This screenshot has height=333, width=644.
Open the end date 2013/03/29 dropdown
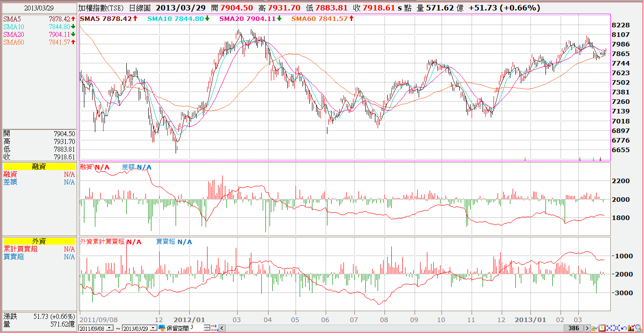[153, 328]
